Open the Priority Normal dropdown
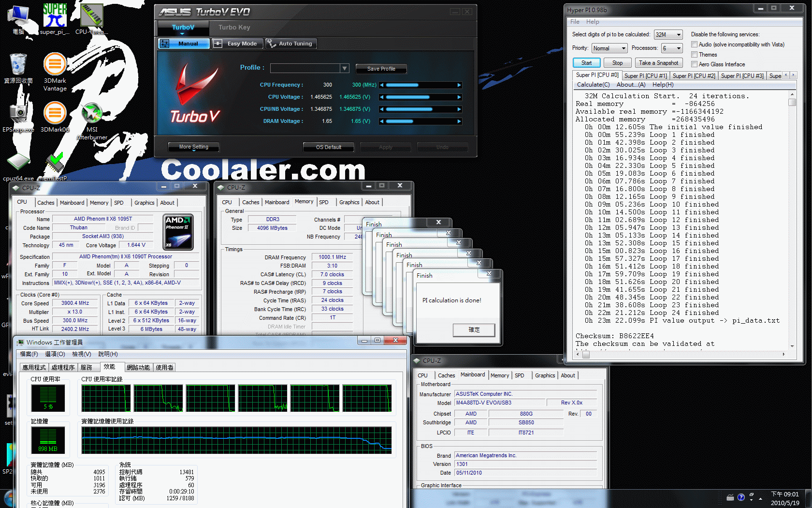The width and height of the screenshot is (812, 508). 609,48
